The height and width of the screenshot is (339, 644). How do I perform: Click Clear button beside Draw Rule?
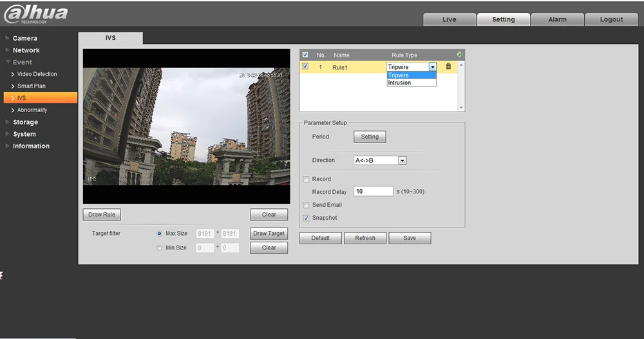coord(269,215)
